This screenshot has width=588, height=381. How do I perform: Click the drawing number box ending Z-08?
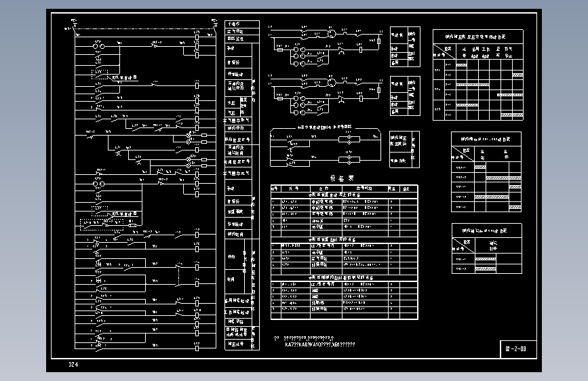[518, 349]
